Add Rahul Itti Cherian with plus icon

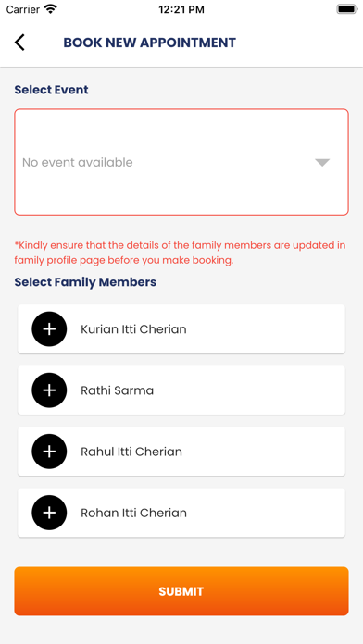coord(49,452)
